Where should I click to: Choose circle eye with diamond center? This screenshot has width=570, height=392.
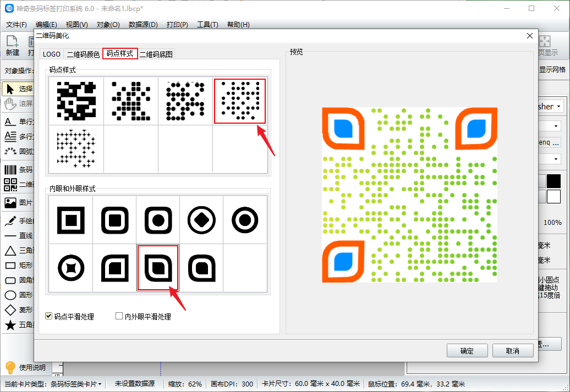(x=202, y=220)
